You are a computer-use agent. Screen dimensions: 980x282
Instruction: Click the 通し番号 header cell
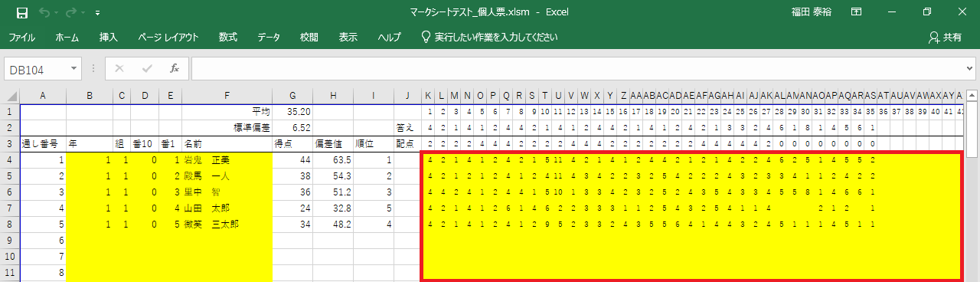point(43,144)
